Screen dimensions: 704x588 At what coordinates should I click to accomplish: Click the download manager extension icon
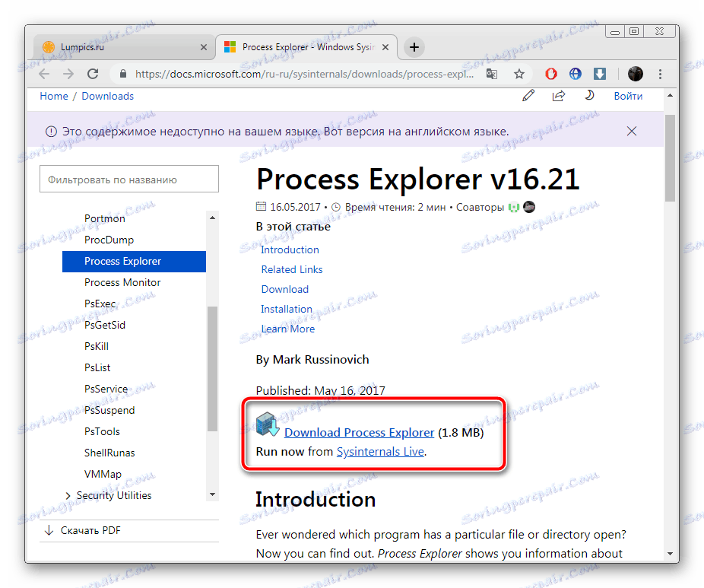pos(599,74)
